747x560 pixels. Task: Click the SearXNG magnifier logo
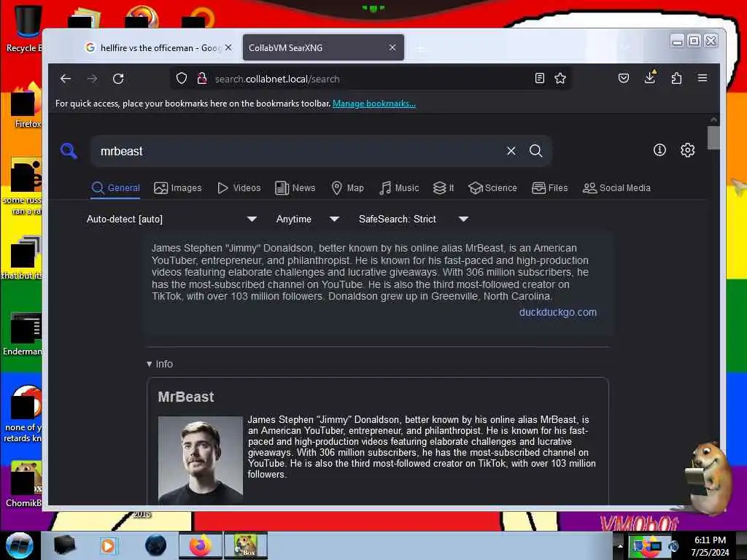(x=69, y=151)
